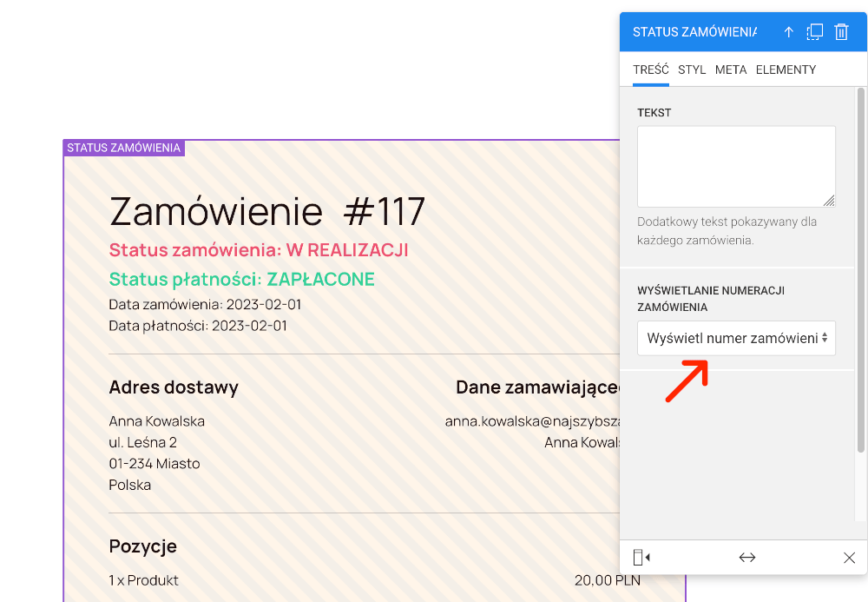Screen dimensions: 868x602
Task: Switch to the META tab
Action: tap(731, 69)
